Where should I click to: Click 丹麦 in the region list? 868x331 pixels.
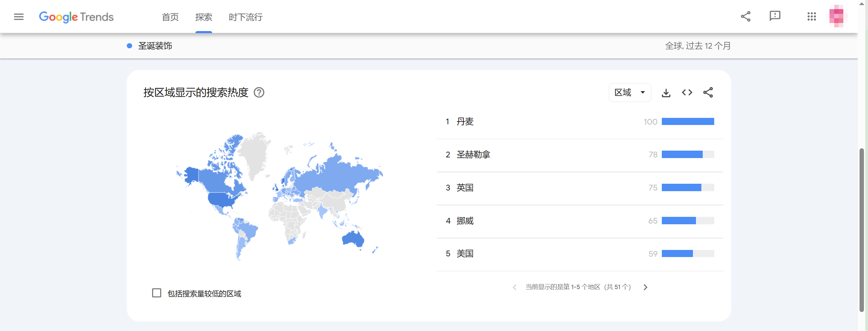click(465, 122)
